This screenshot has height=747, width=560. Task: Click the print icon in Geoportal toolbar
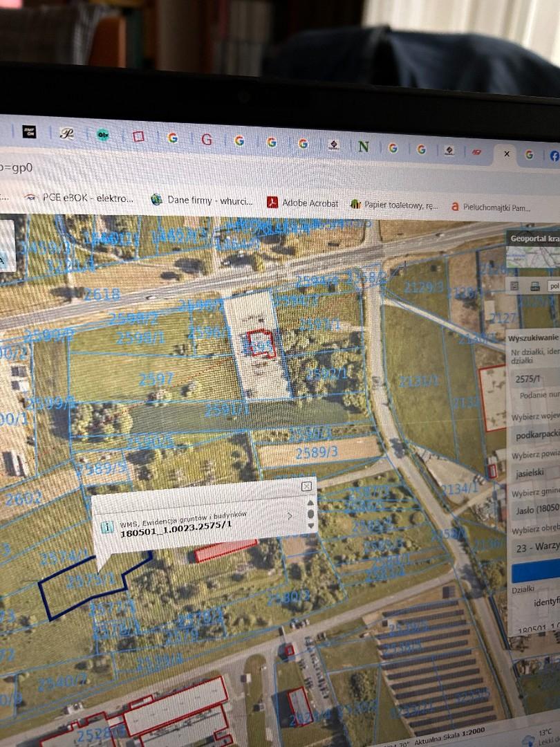pyautogui.click(x=534, y=286)
